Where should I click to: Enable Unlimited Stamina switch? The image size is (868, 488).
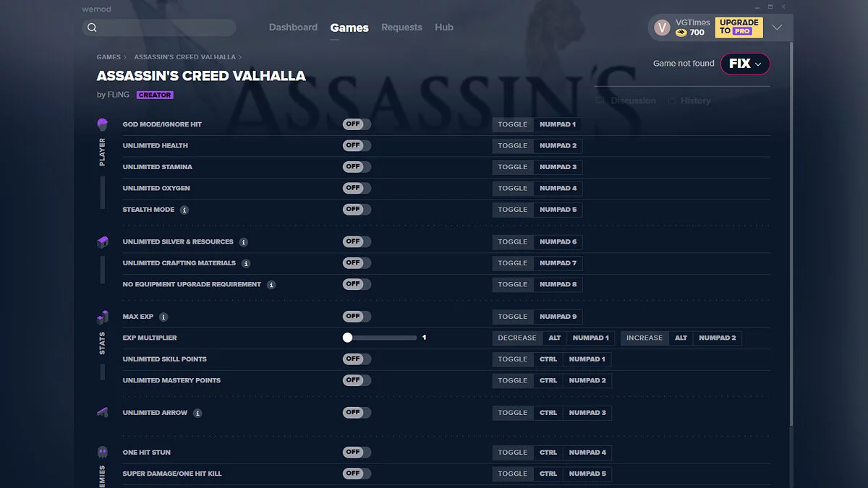tap(357, 167)
